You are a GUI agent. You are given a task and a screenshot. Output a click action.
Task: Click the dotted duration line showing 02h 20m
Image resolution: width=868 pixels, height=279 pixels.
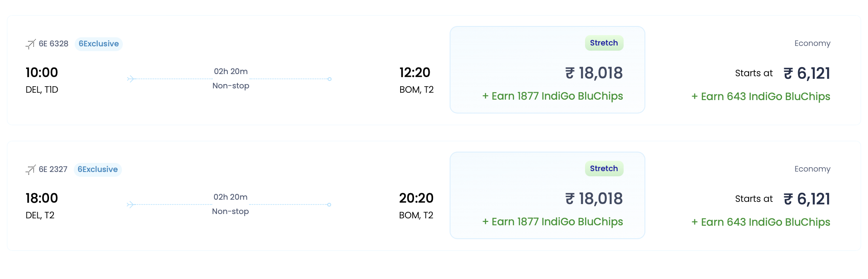230,78
